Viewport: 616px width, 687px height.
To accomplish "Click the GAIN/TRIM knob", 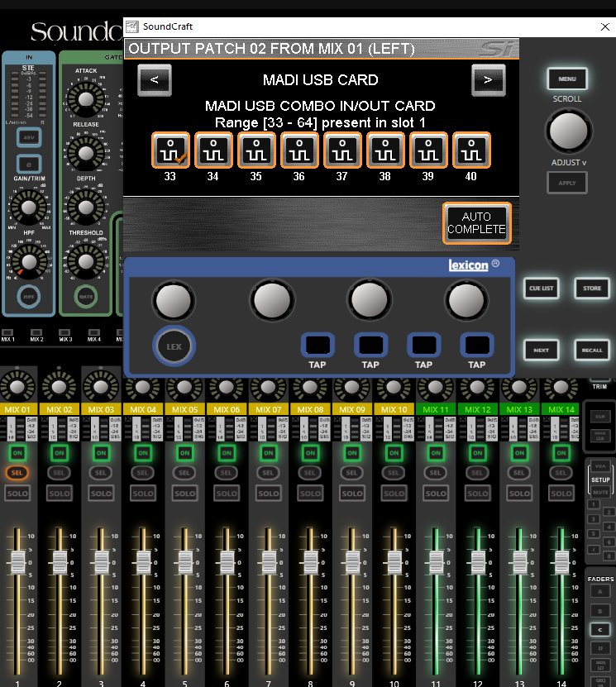I will (28, 208).
